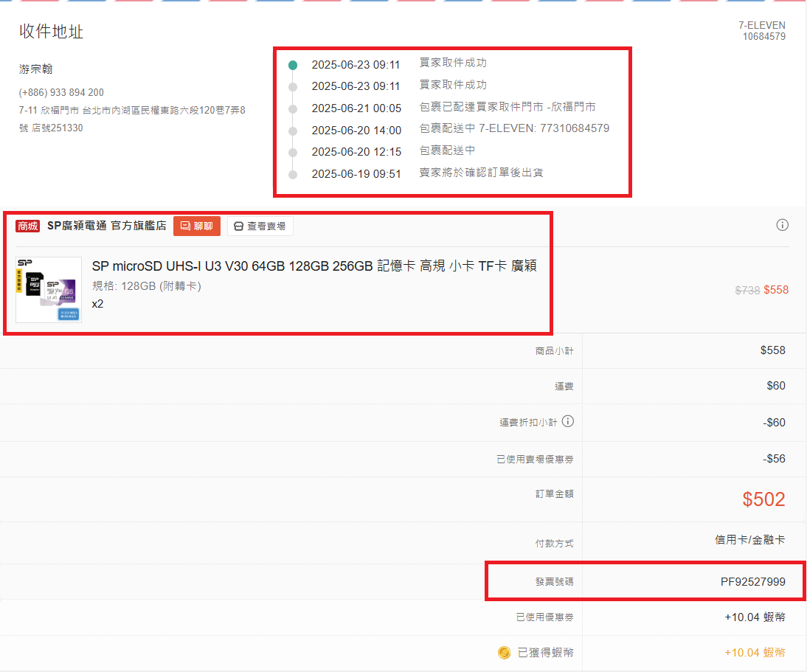Click the 信用卡/金融卡 payment method value
The image size is (807, 672).
[749, 540]
